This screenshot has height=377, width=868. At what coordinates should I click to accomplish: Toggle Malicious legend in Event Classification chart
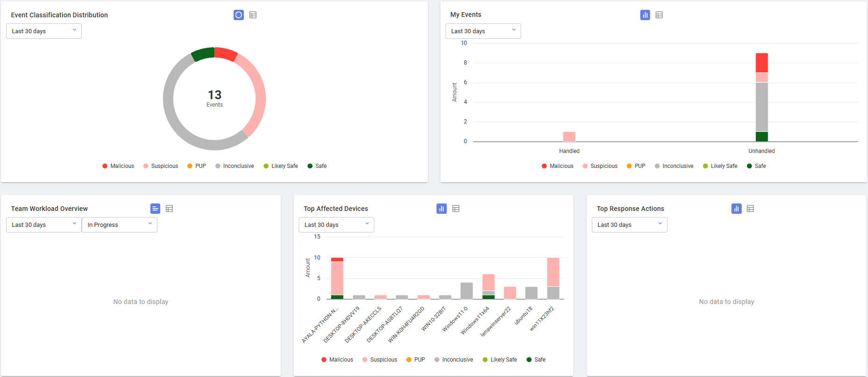pyautogui.click(x=118, y=166)
